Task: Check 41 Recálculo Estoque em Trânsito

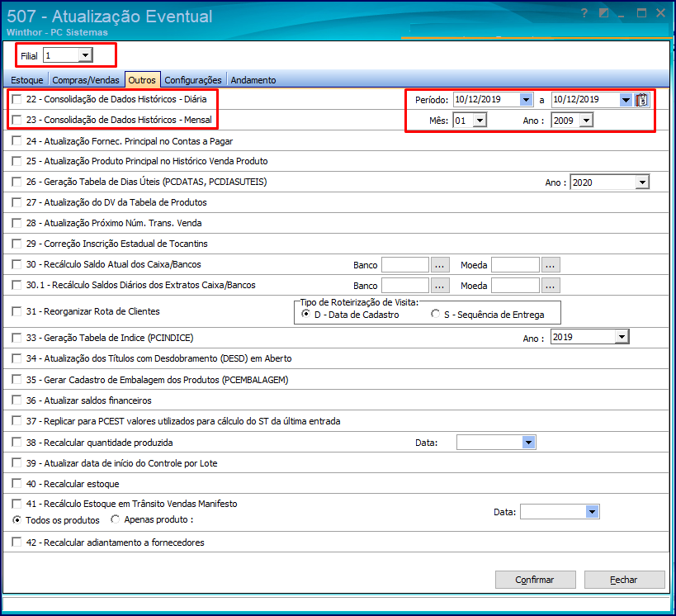Action: [x=17, y=504]
